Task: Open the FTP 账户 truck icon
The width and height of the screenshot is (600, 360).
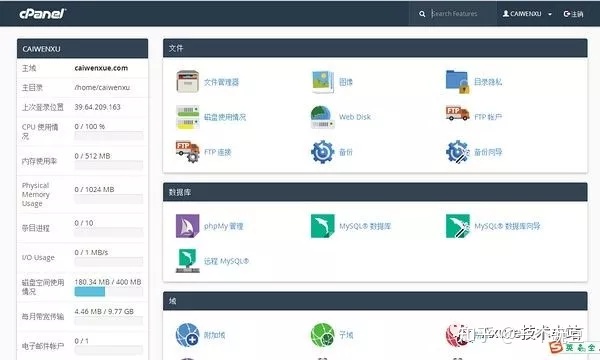Action: [x=458, y=114]
